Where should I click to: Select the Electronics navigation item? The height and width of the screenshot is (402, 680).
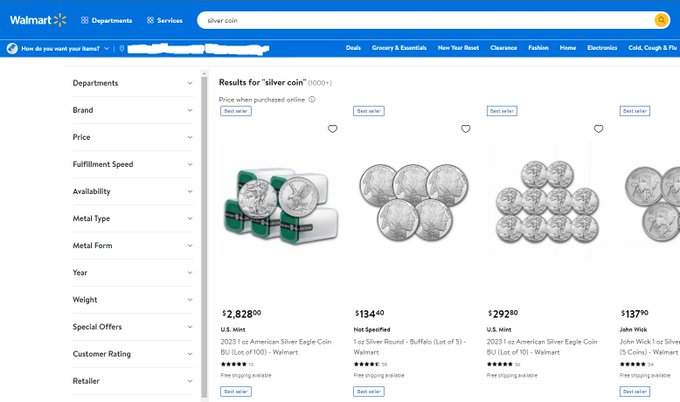click(602, 48)
